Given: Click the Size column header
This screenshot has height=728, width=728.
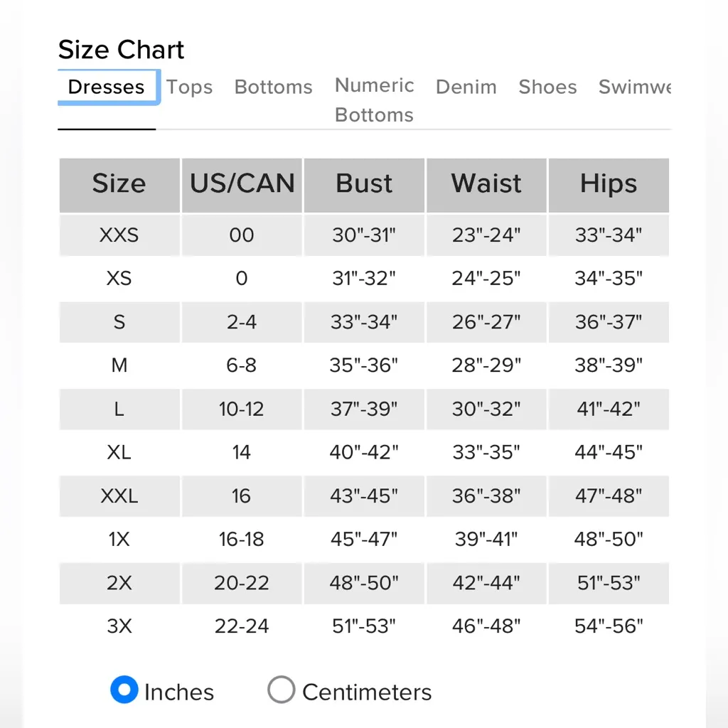Looking at the screenshot, I should [x=119, y=184].
